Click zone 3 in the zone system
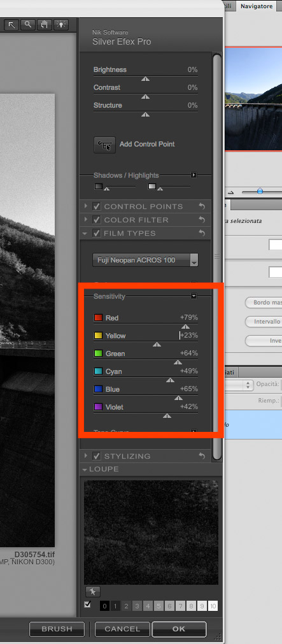282x644 pixels. (x=137, y=606)
